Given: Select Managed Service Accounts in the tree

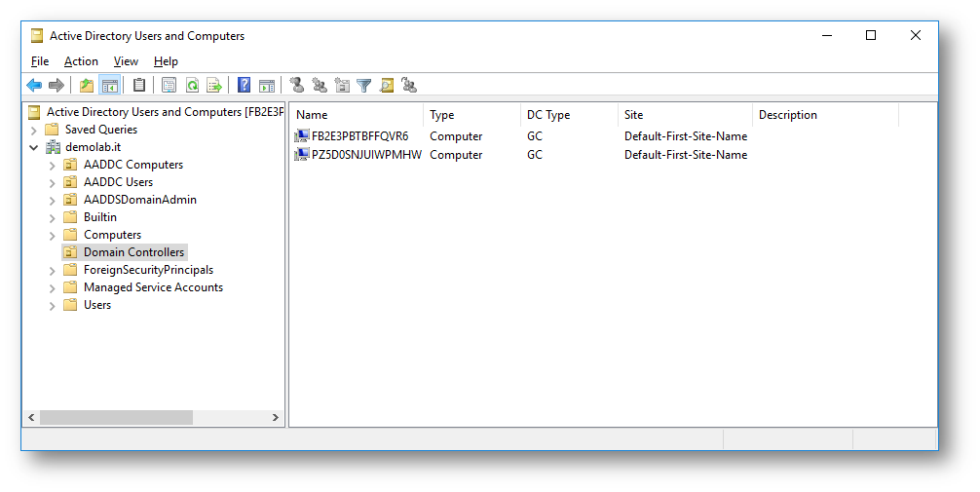Looking at the screenshot, I should click(153, 287).
